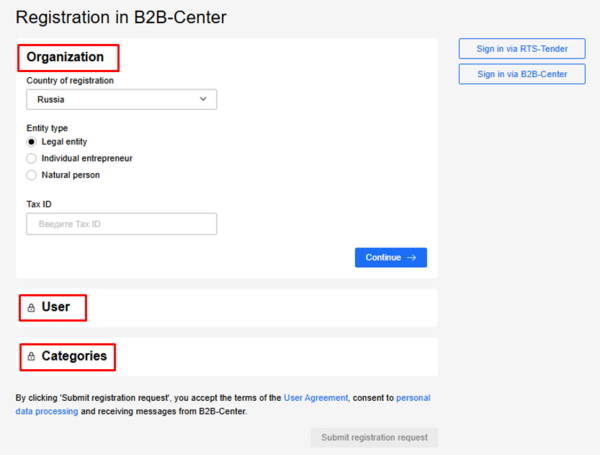Expand the locked User section
This screenshot has width=600, height=455.
[x=56, y=307]
